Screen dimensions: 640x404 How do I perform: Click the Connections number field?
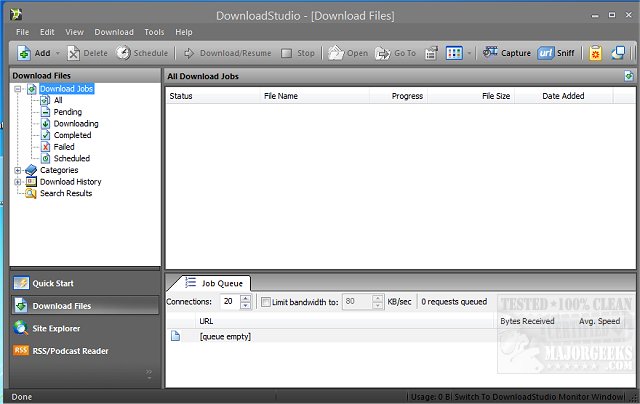tap(230, 302)
